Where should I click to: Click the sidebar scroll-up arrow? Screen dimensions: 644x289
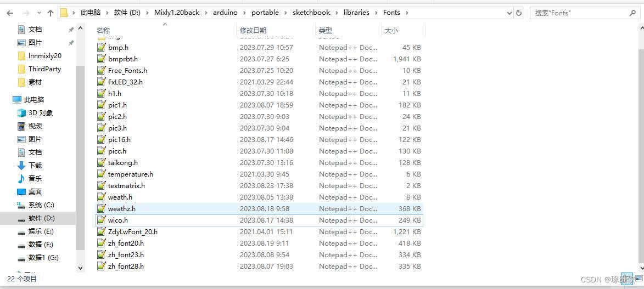81,29
